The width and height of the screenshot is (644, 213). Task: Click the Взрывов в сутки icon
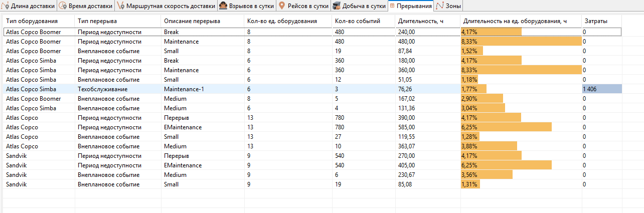point(223,6)
